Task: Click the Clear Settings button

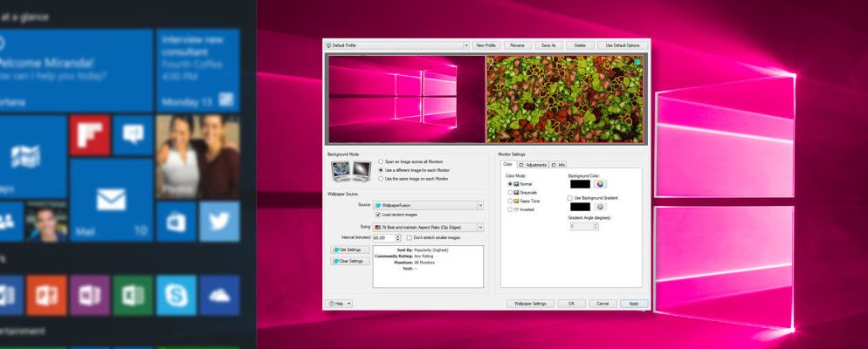Action: point(350,261)
